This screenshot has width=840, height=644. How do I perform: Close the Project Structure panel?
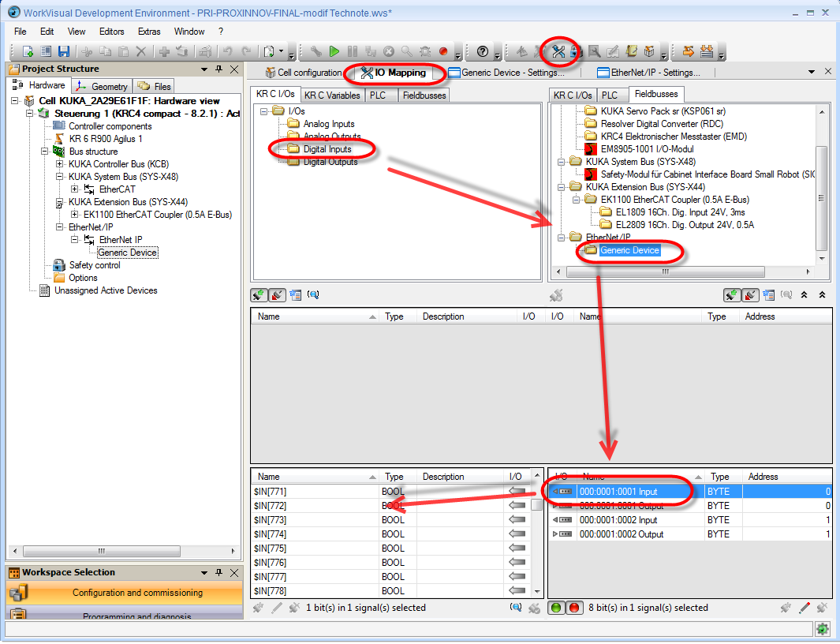pos(234,69)
